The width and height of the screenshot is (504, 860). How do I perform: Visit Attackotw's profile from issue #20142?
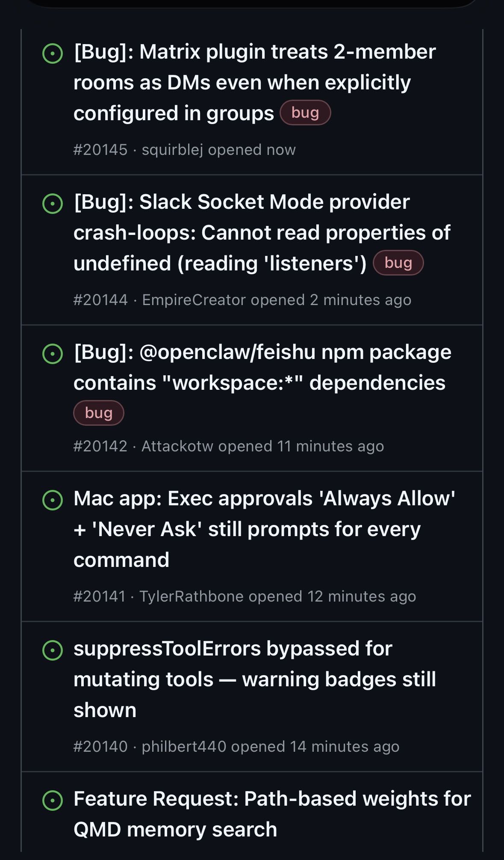pyautogui.click(x=177, y=446)
